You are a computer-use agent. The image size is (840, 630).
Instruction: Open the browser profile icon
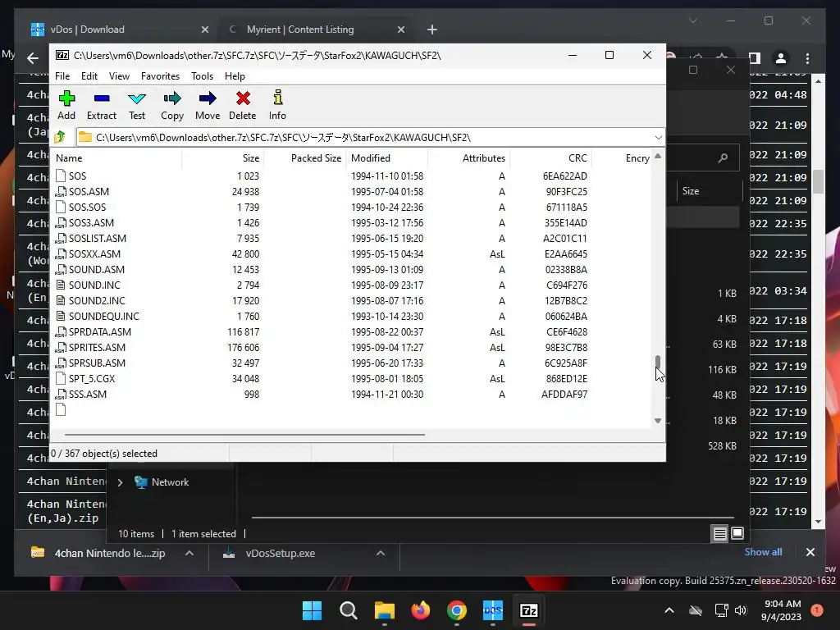(781, 58)
